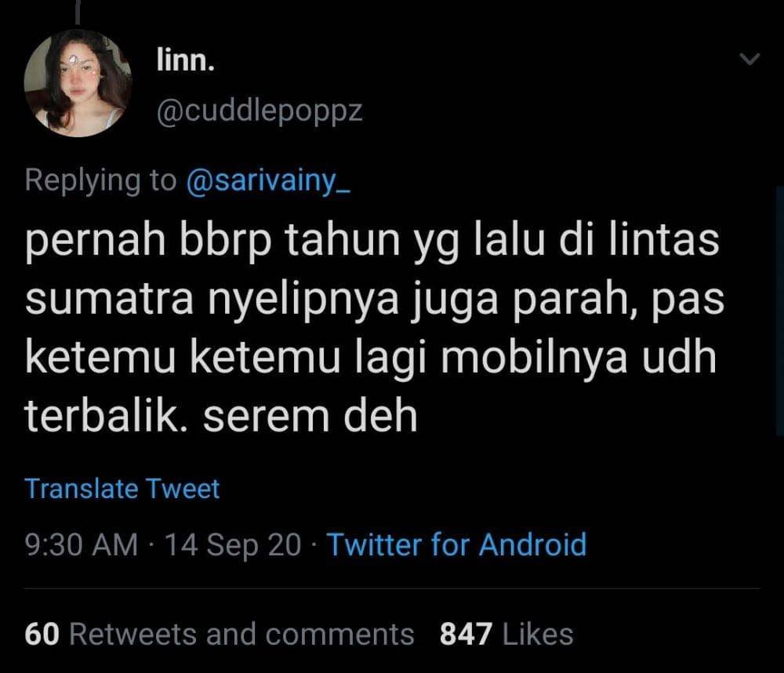Open linn.'s profile picture
This screenshot has width=784, height=673.
(78, 83)
